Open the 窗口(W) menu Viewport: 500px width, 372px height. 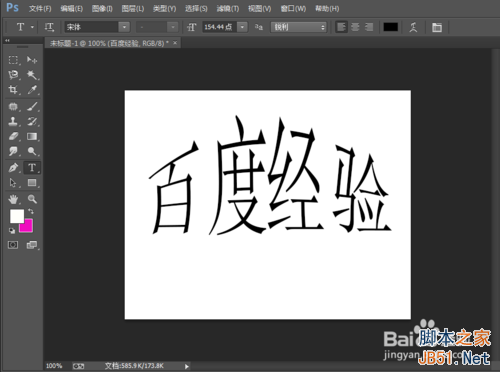point(293,8)
